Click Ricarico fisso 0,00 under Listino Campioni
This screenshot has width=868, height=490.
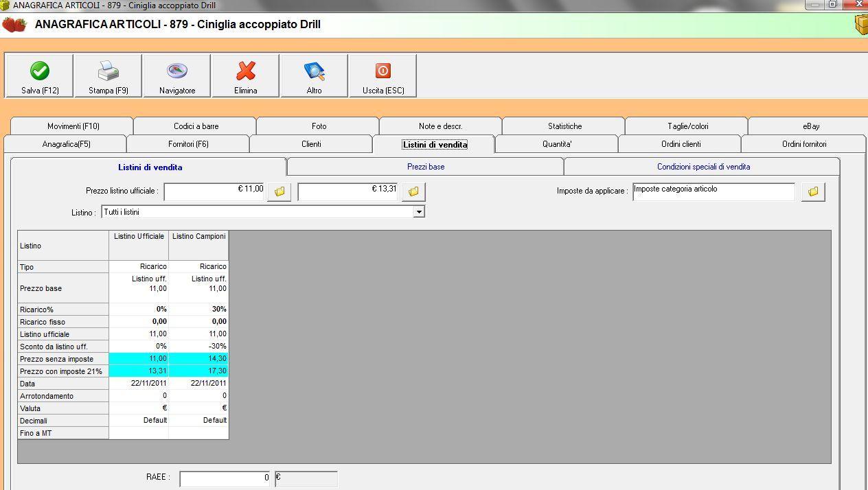198,321
